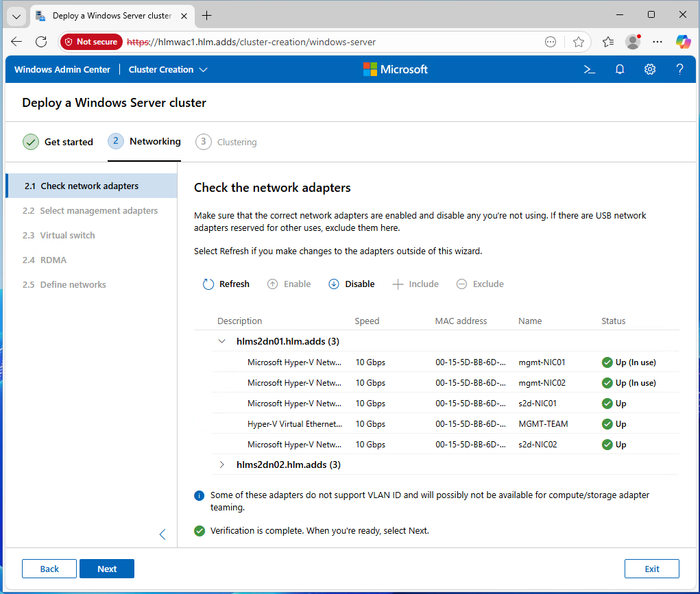
Task: Click the Next button
Action: (x=107, y=569)
